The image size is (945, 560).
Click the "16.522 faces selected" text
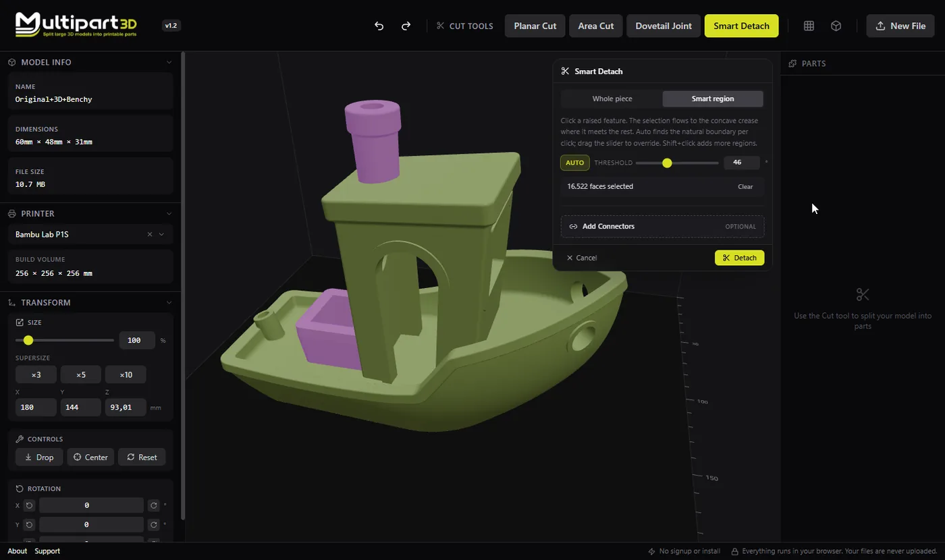pos(600,187)
